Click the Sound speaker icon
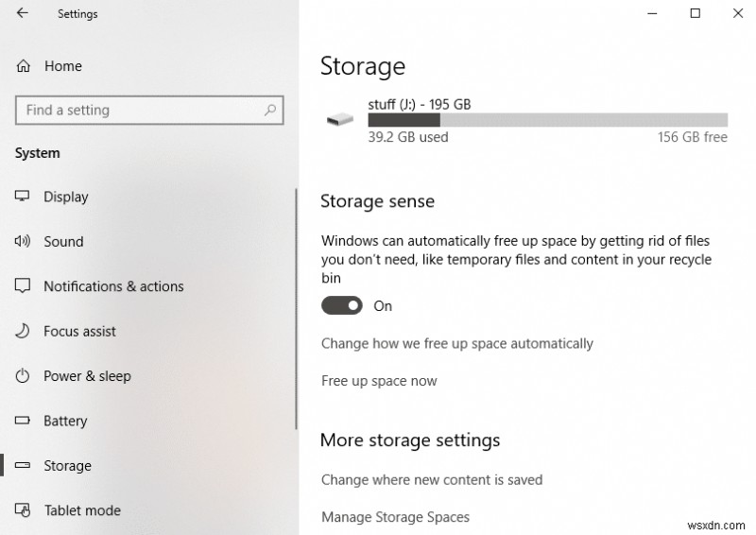 [x=24, y=242]
